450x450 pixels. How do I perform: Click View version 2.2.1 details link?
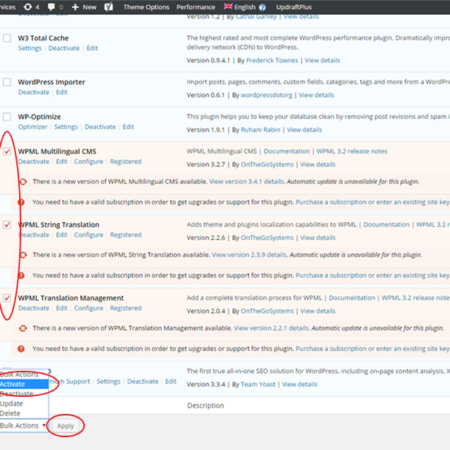(271, 328)
